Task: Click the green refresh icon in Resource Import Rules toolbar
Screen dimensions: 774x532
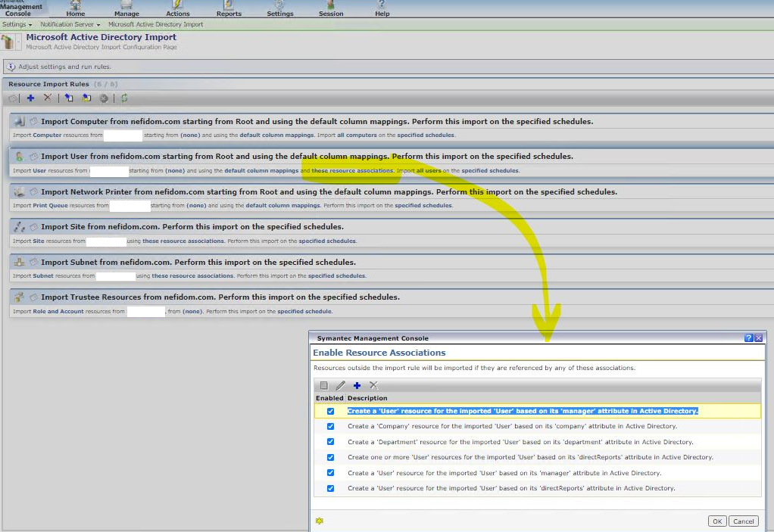Action: [124, 98]
